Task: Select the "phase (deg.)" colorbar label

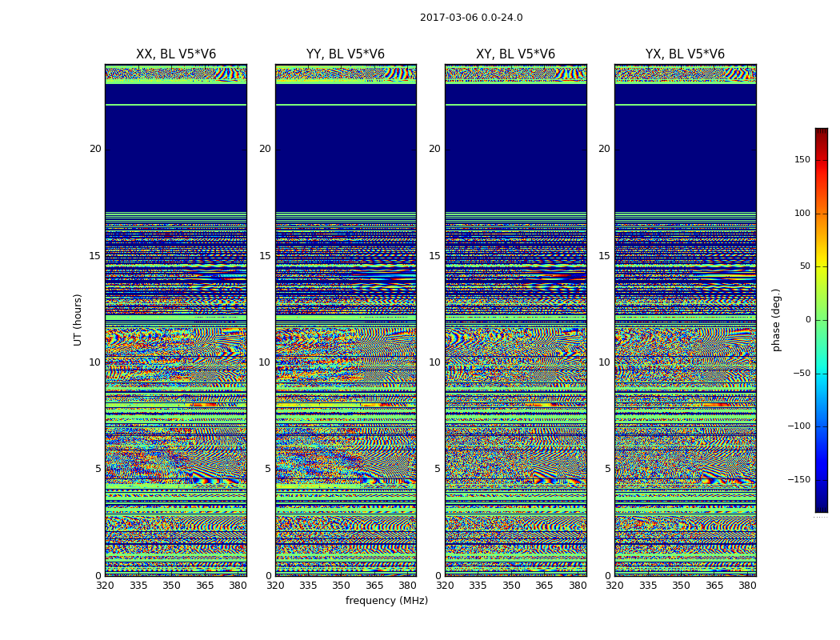Action: (x=776, y=319)
